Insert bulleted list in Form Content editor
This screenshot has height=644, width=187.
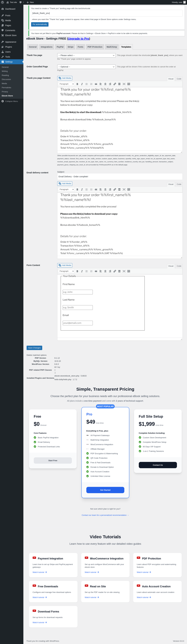tap(87, 271)
